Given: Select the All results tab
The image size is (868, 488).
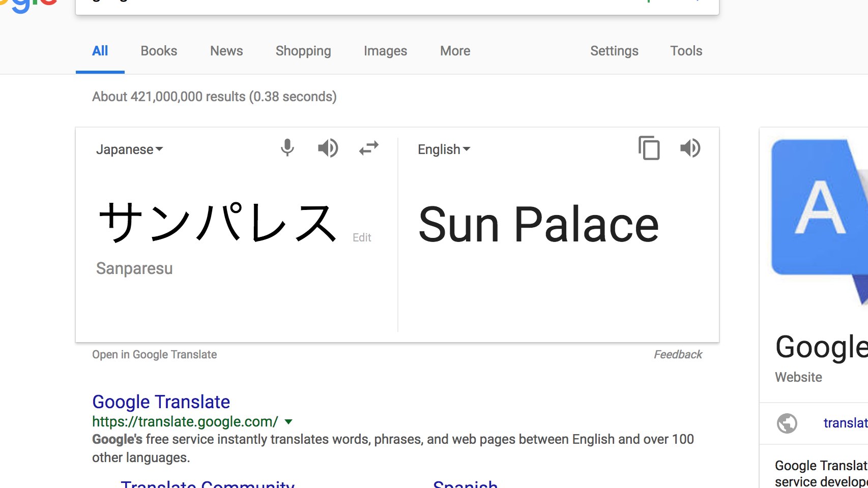Looking at the screenshot, I should click(100, 51).
